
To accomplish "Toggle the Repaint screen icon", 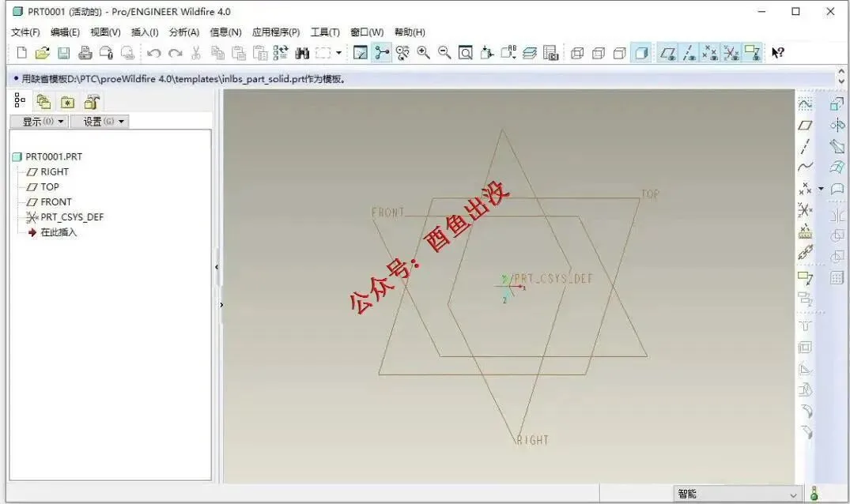I will 360,52.
